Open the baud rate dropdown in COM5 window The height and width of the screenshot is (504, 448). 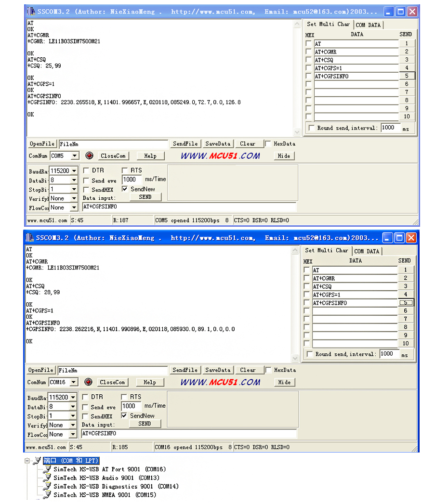click(74, 171)
